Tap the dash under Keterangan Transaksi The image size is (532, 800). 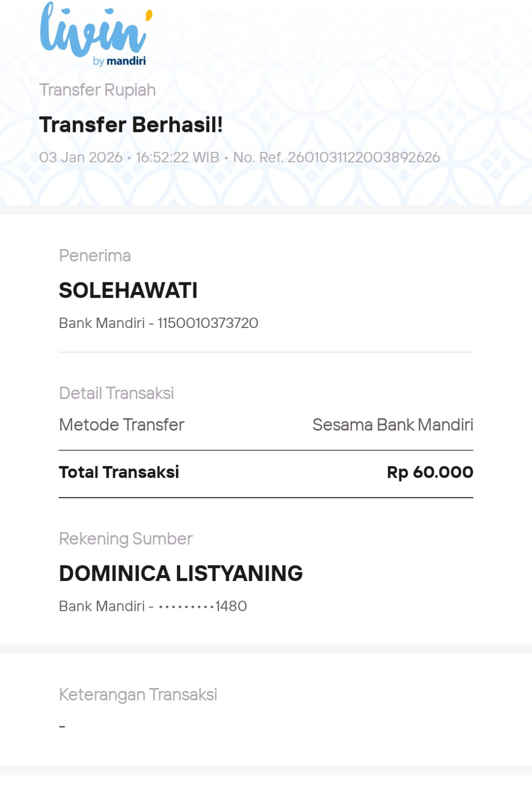[62, 726]
